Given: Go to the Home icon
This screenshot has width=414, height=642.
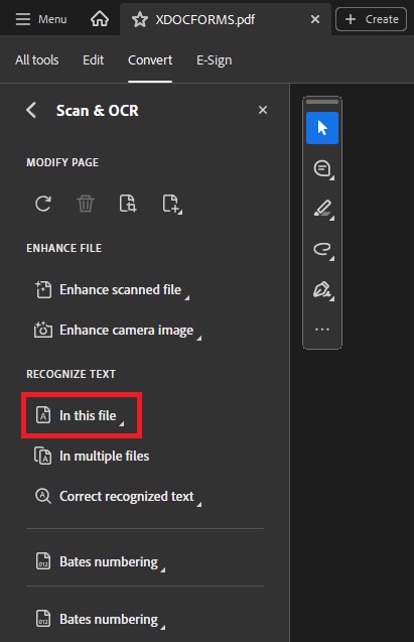Looking at the screenshot, I should coord(100,19).
